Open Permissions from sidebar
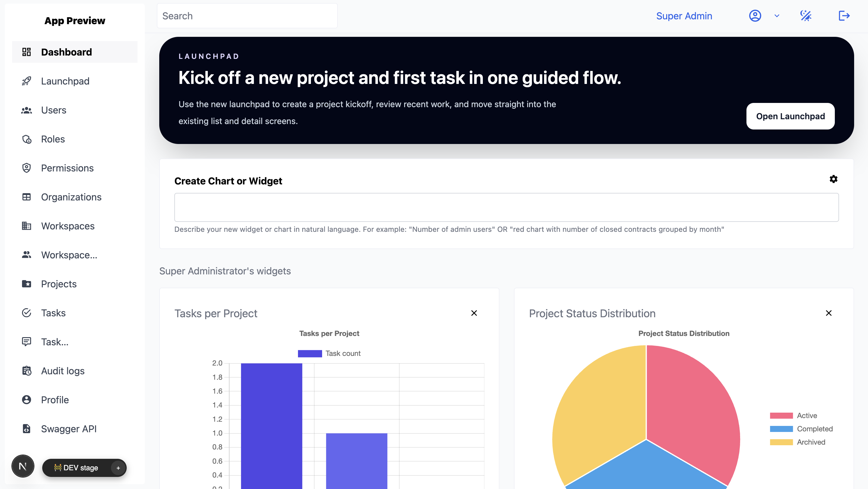This screenshot has height=489, width=868. tap(75, 168)
